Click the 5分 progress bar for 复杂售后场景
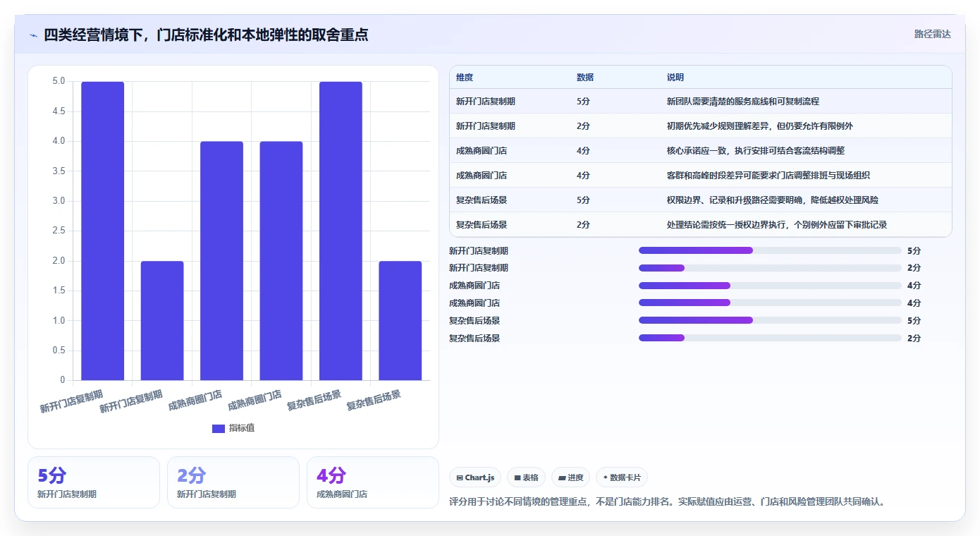This screenshot has height=536, width=980. [770, 320]
